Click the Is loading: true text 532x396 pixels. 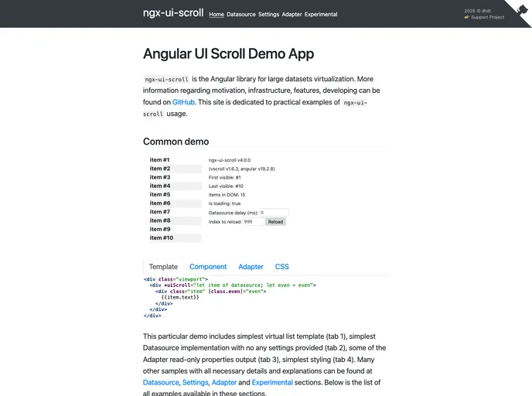(x=224, y=203)
